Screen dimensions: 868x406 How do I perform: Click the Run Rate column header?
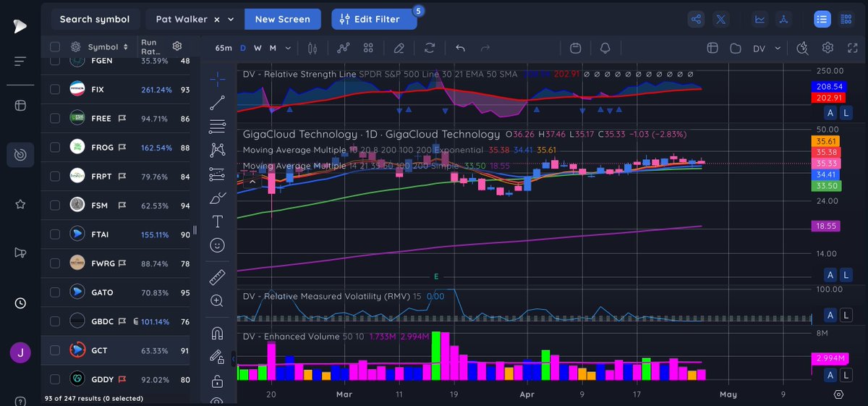pyautogui.click(x=150, y=47)
